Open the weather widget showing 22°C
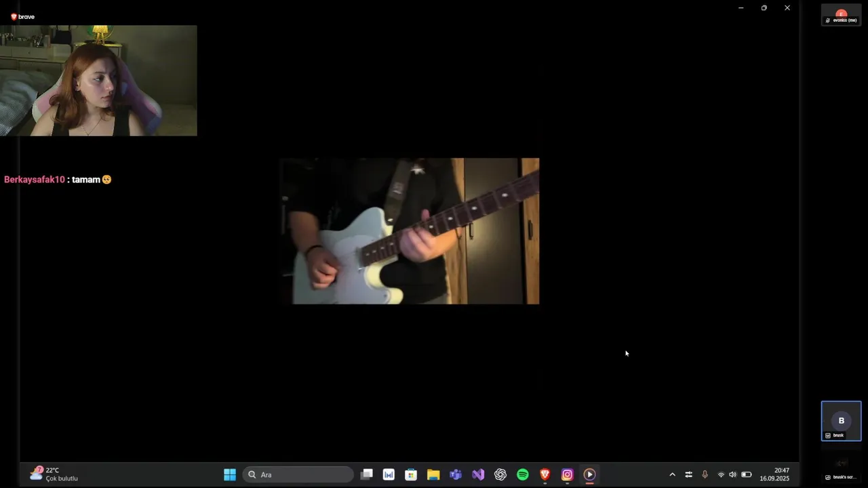Image resolution: width=868 pixels, height=488 pixels. click(54, 474)
